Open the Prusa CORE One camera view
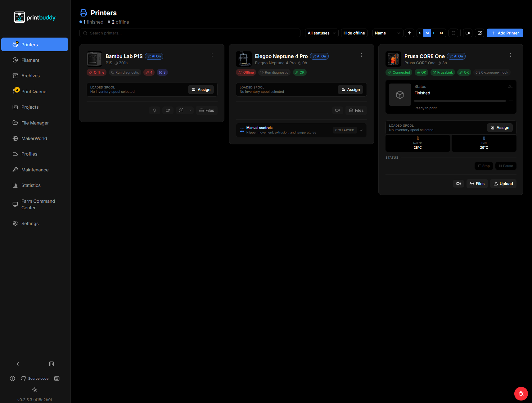The height and width of the screenshot is (403, 532). (x=458, y=183)
